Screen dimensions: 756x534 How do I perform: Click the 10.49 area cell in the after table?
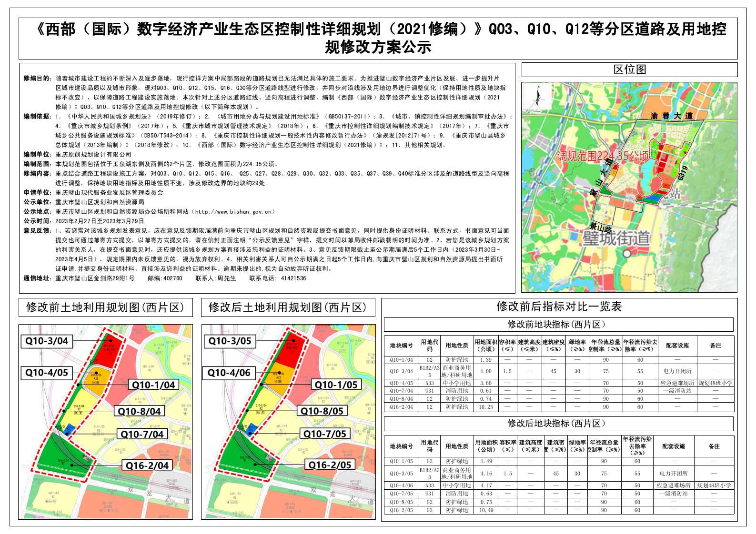click(486, 510)
